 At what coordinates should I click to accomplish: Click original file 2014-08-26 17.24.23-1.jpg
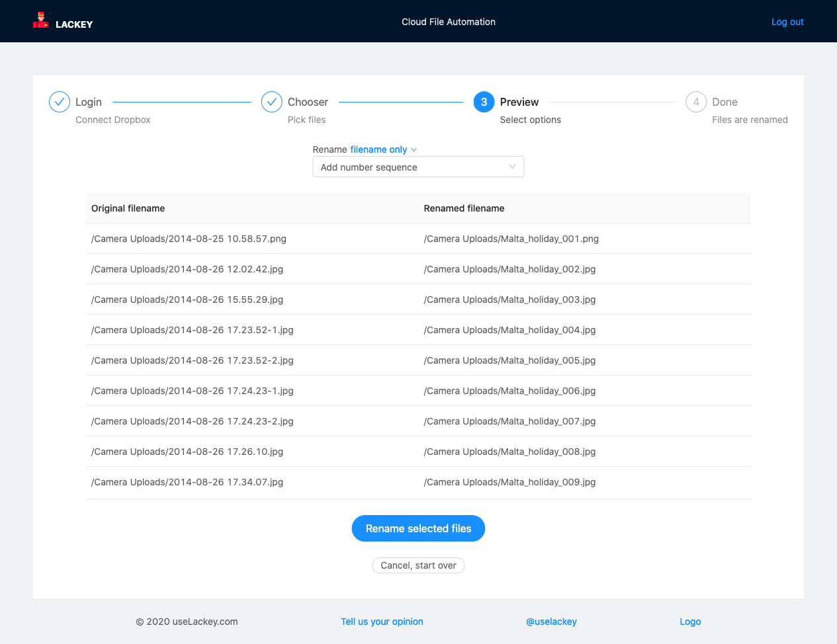[193, 391]
